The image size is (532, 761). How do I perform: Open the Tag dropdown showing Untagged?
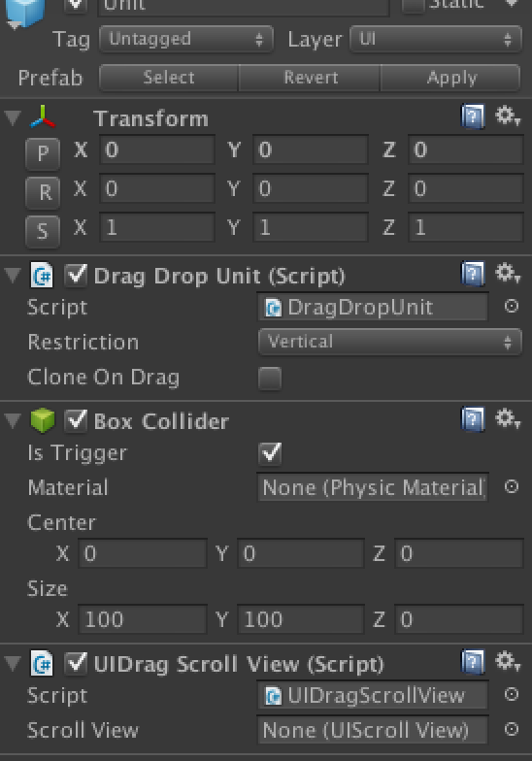(x=186, y=39)
